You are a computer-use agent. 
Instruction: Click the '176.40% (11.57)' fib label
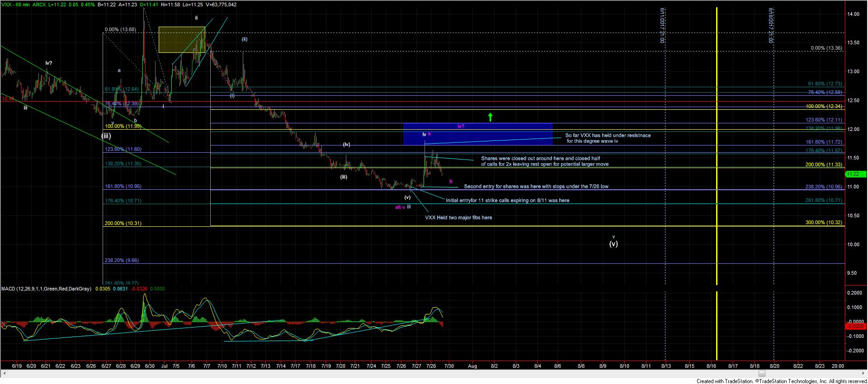point(824,150)
